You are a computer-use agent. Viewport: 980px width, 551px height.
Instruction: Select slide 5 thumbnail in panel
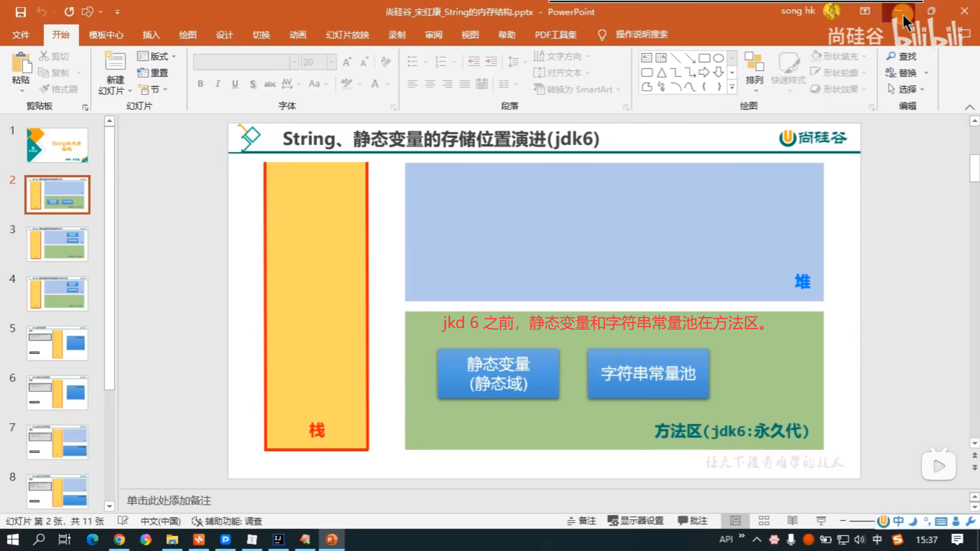[57, 343]
